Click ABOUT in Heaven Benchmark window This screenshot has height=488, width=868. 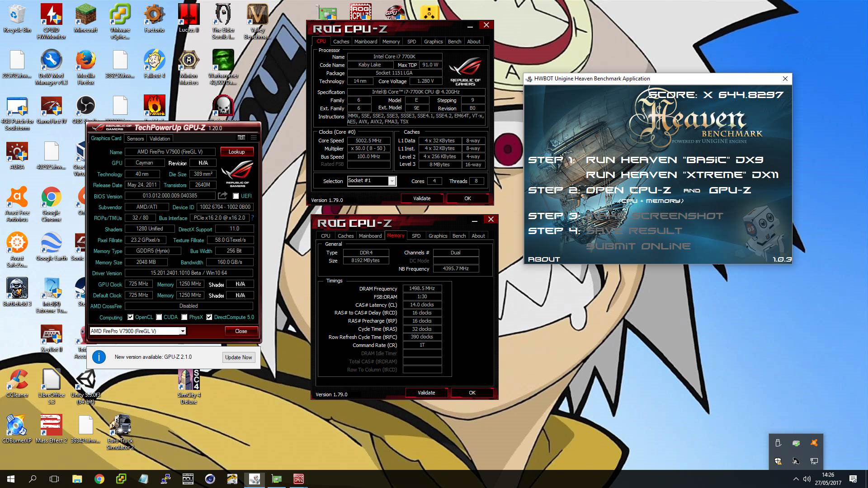544,259
